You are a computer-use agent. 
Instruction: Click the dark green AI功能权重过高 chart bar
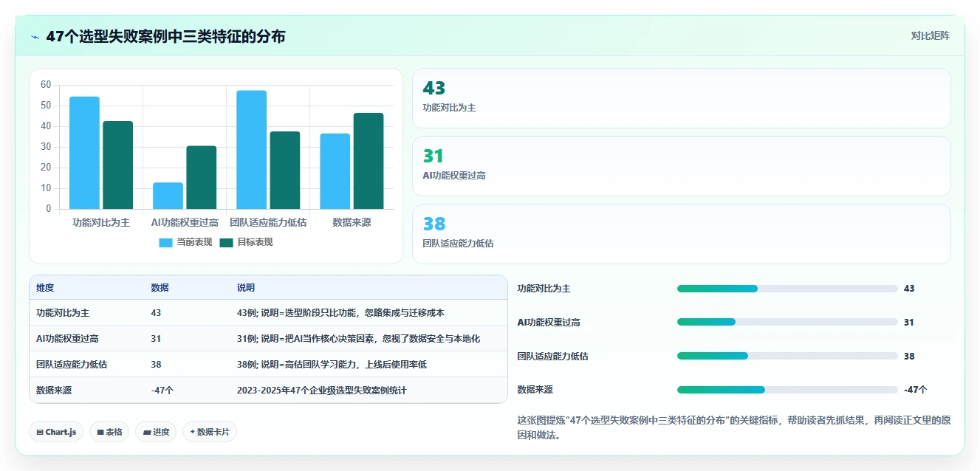202,177
